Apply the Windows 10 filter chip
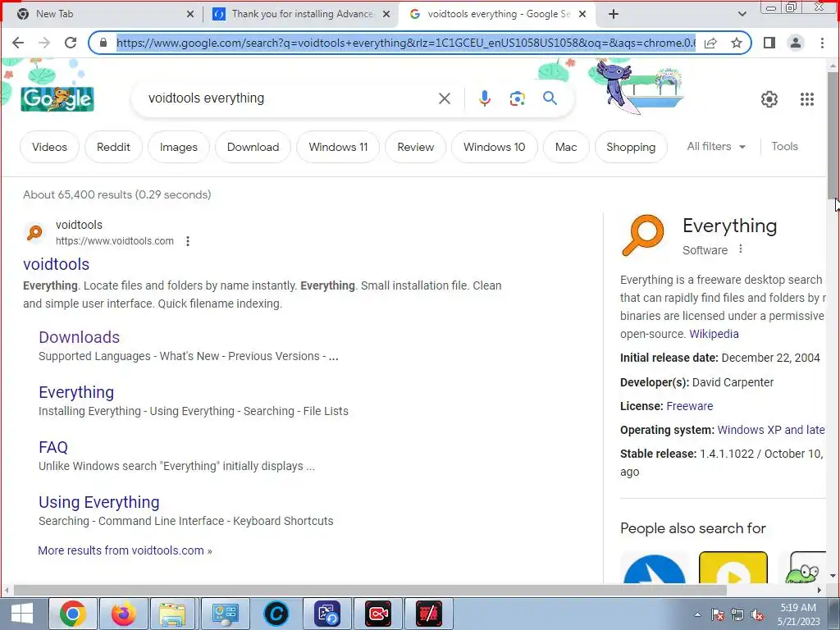Image resolution: width=840 pixels, height=630 pixels. pos(494,147)
